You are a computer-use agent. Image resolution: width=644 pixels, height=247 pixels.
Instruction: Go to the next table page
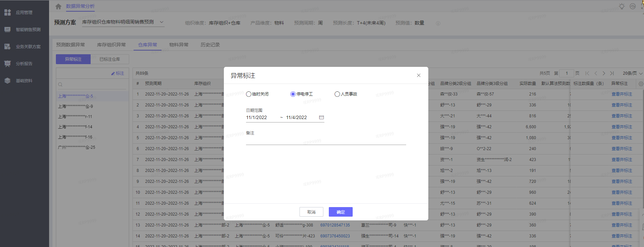click(604, 73)
